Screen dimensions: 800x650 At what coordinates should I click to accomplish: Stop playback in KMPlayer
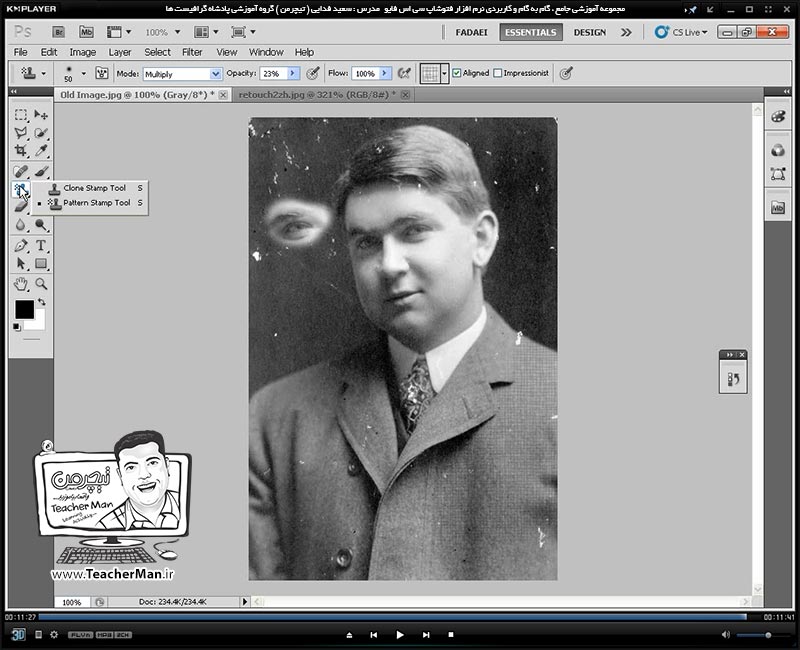coord(451,635)
